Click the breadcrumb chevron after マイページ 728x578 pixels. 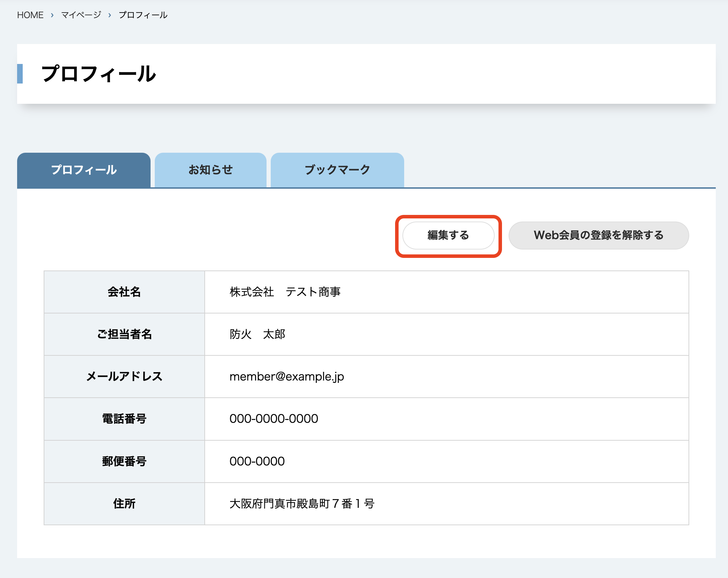110,15
